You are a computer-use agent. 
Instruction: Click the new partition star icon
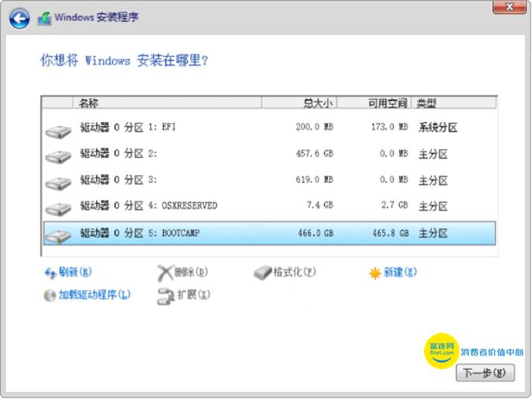pos(375,273)
